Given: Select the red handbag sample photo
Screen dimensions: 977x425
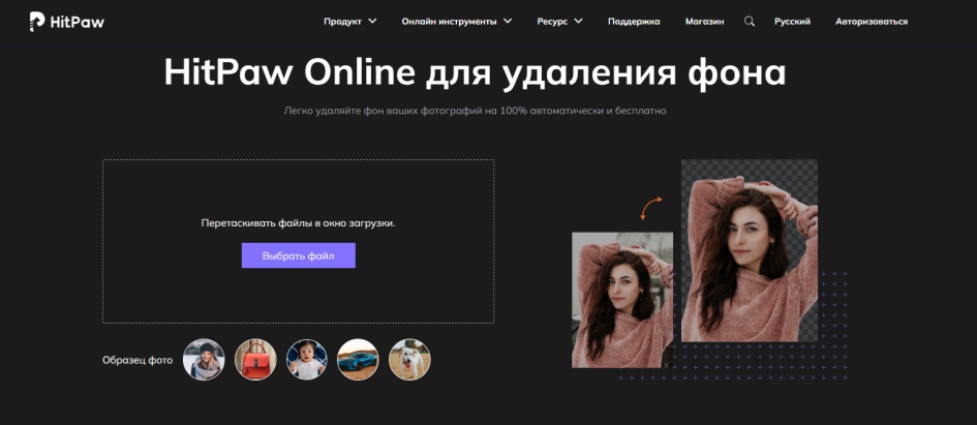Looking at the screenshot, I should (255, 360).
